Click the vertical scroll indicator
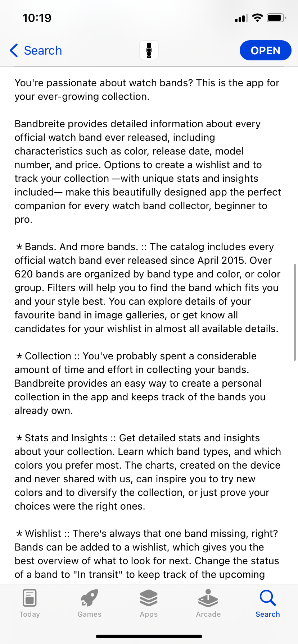298x644 pixels. (295, 312)
